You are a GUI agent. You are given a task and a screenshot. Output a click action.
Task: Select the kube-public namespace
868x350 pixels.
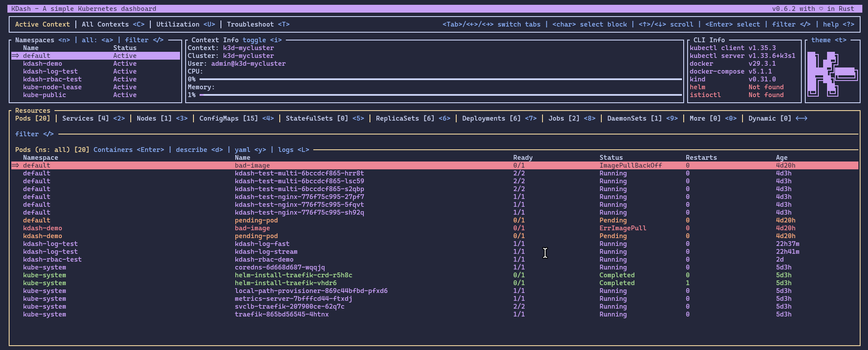(95, 95)
